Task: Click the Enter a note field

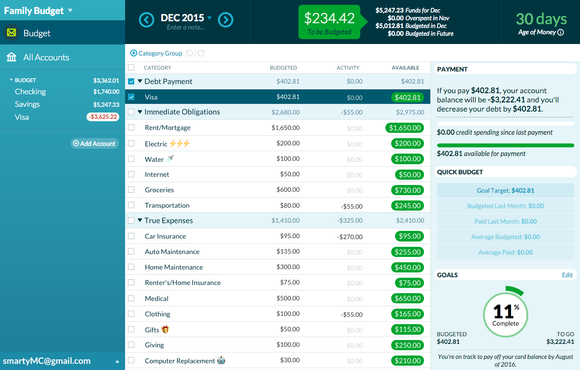Action: tap(185, 27)
